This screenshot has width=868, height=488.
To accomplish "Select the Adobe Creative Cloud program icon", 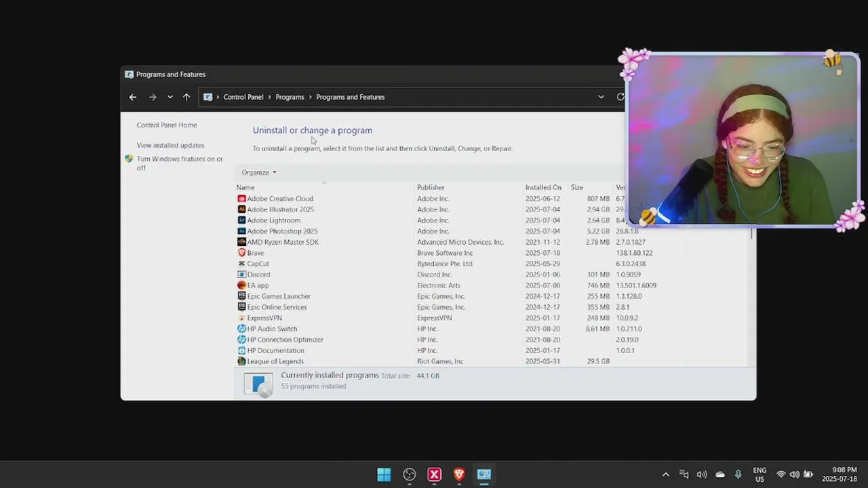I will (x=241, y=199).
